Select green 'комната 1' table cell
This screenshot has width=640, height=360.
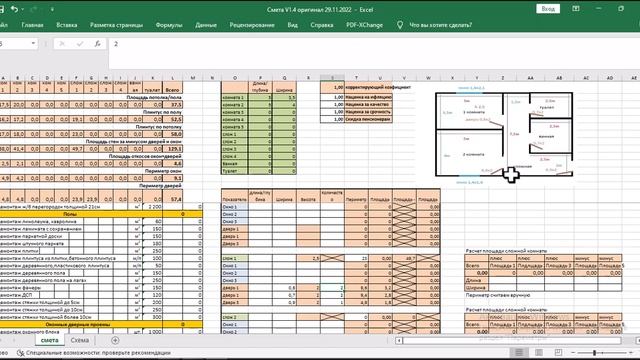click(235, 98)
